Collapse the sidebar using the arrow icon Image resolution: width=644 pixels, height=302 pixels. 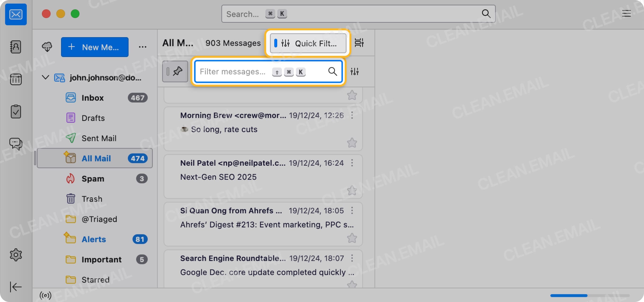point(16,287)
